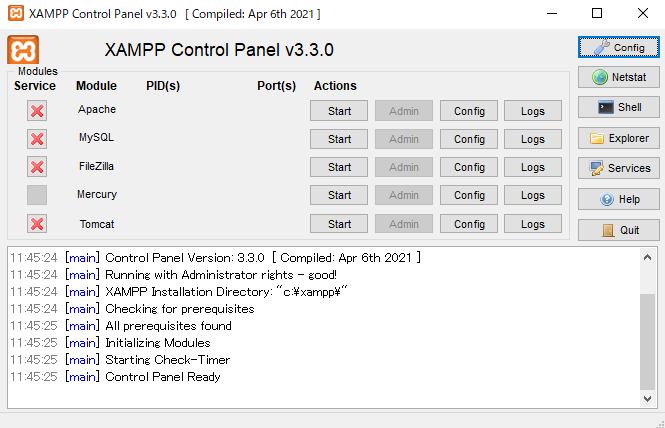The width and height of the screenshot is (665, 428).
Task: Start the MySQL module
Action: pos(339,139)
